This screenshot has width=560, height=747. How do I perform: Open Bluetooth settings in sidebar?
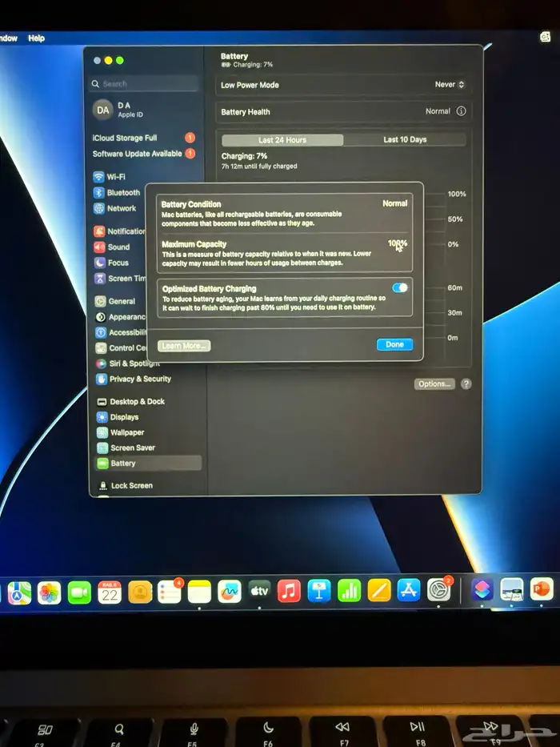(122, 193)
